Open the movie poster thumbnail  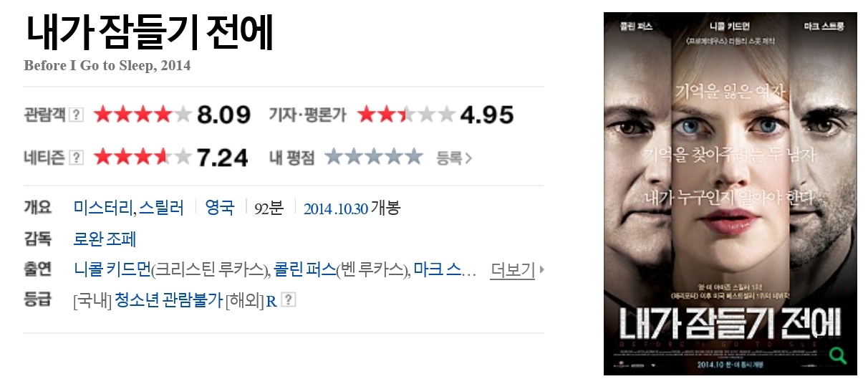tap(730, 193)
